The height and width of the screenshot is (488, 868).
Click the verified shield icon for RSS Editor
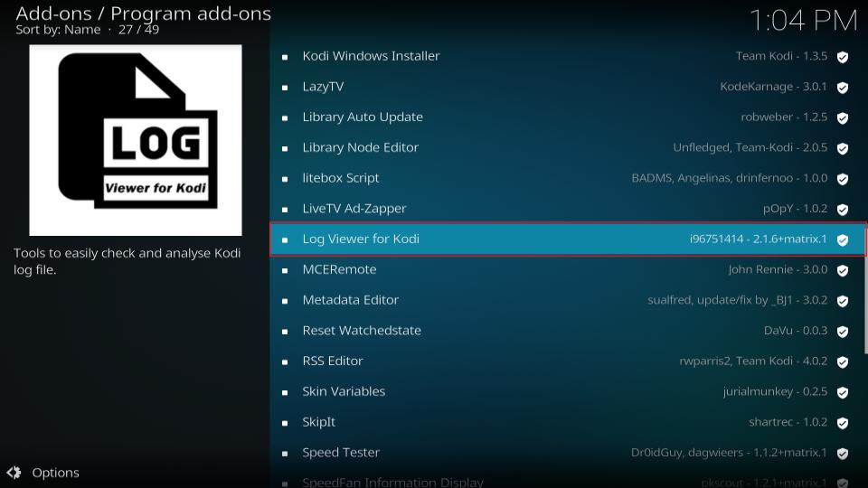click(x=843, y=361)
